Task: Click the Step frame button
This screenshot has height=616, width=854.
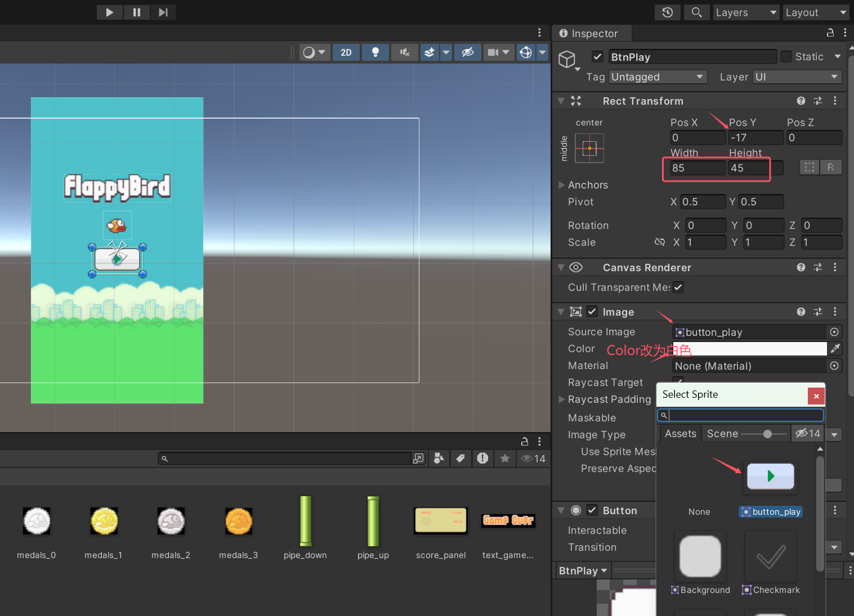Action: (163, 12)
